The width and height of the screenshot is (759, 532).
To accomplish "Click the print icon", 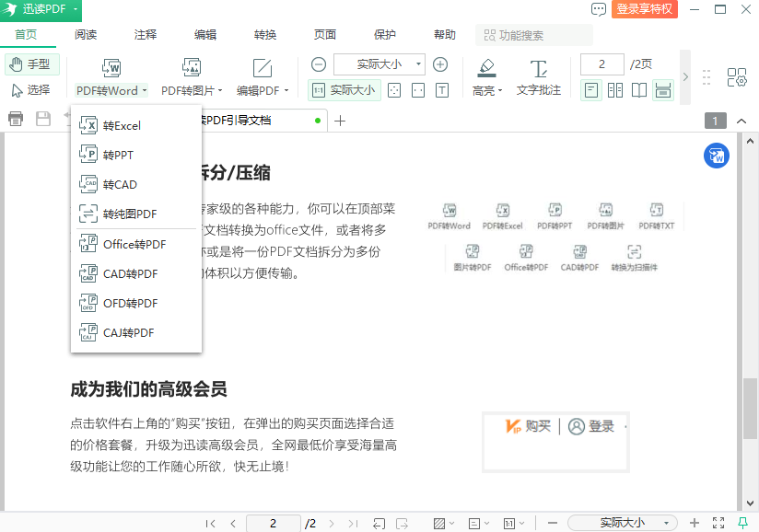I will pyautogui.click(x=16, y=119).
